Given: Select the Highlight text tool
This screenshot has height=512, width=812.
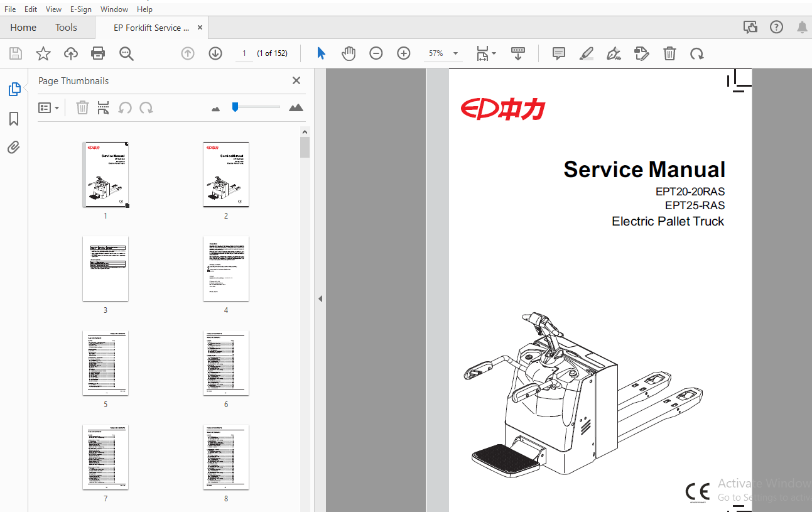Looking at the screenshot, I should coord(587,53).
